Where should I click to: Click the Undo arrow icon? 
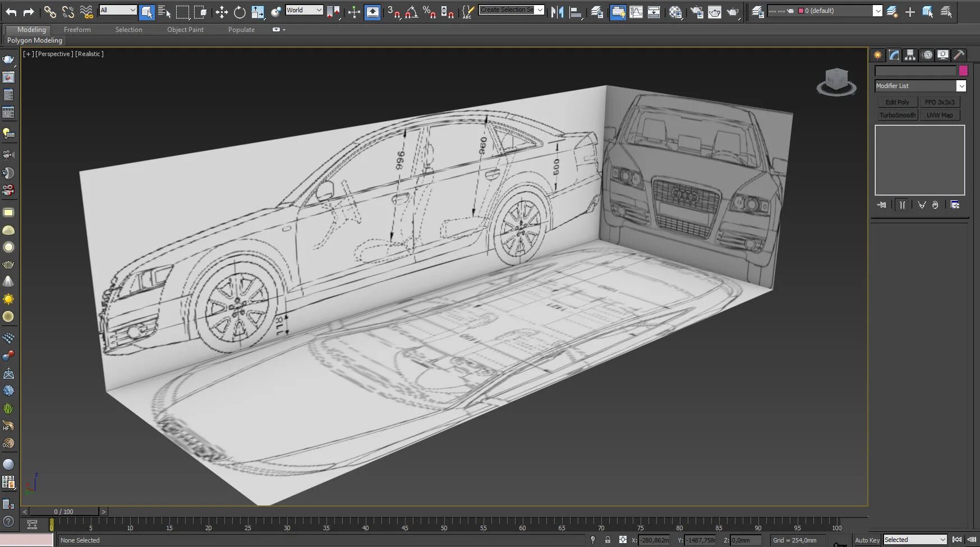(11, 12)
